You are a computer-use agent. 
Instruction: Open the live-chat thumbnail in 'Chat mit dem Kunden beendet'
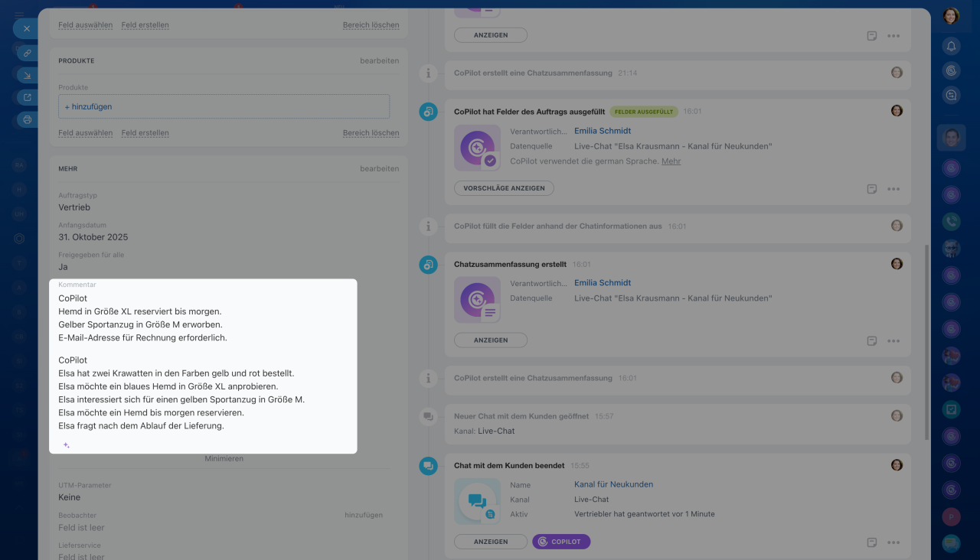tap(478, 501)
